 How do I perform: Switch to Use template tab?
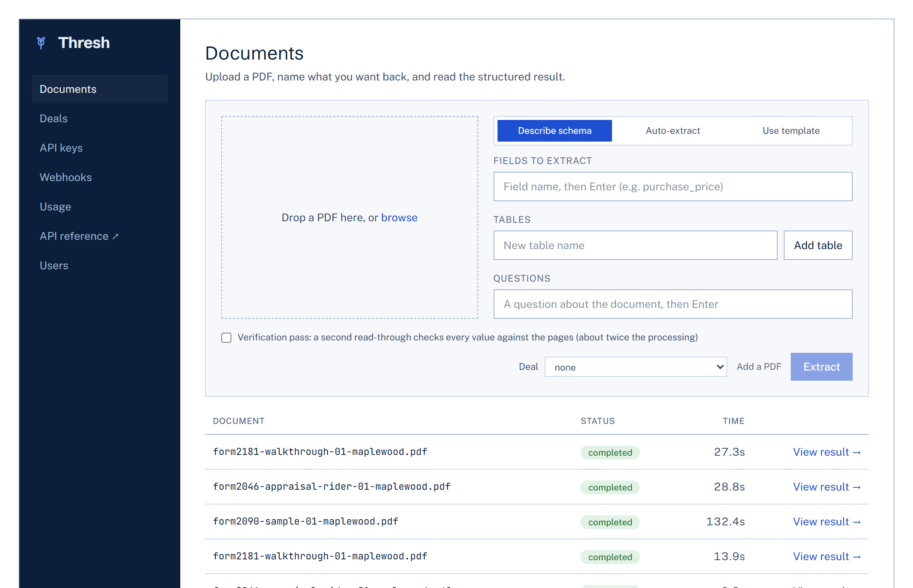pyautogui.click(x=791, y=131)
